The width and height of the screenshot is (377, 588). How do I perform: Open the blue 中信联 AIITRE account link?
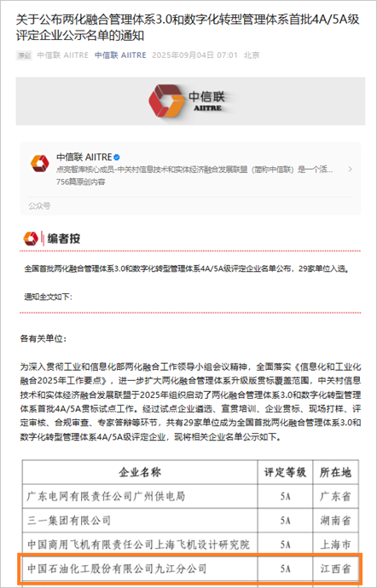pos(120,55)
